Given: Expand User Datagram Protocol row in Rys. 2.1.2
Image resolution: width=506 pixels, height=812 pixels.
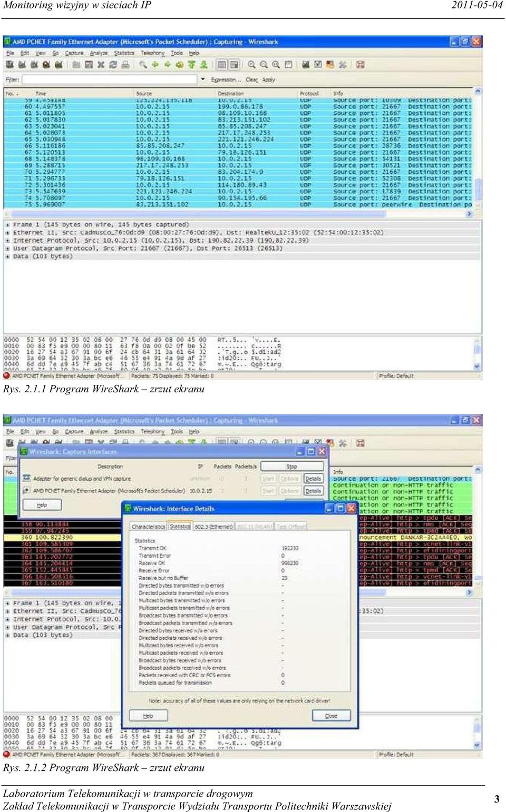Looking at the screenshot, I should click(7, 627).
